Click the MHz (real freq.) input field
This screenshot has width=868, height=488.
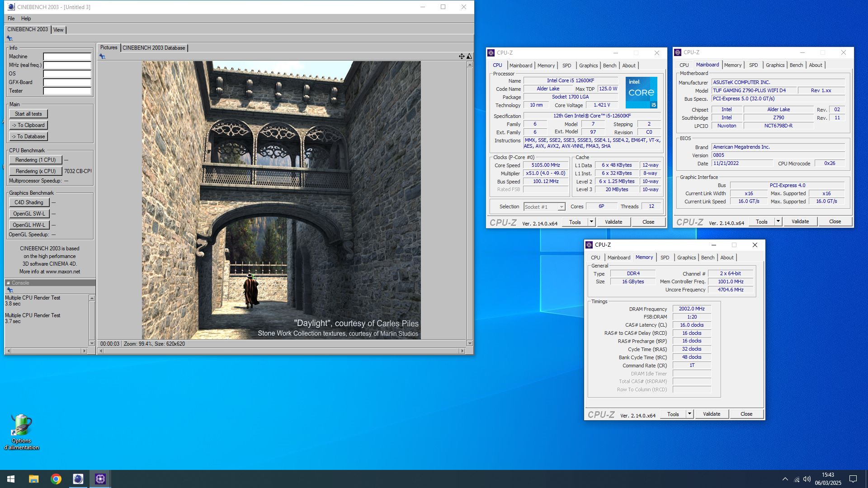[x=67, y=66]
